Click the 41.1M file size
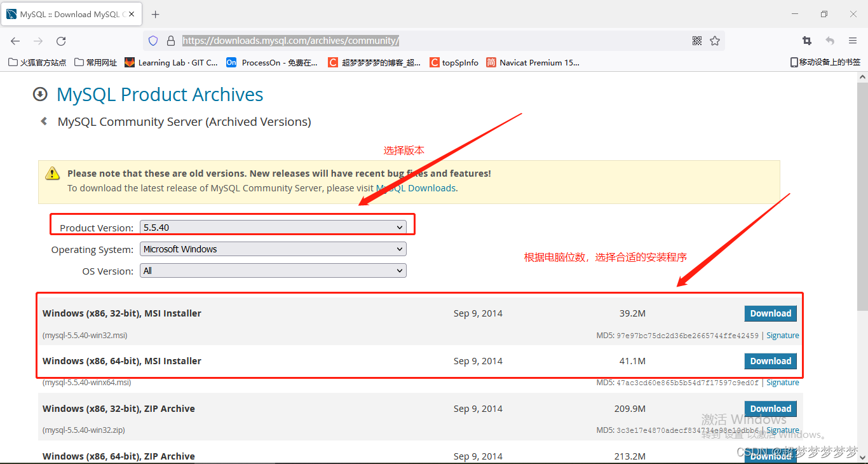The width and height of the screenshot is (868, 464). 632,361
